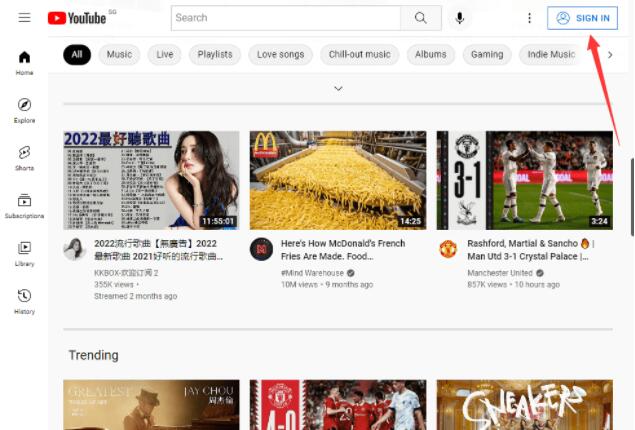Open the three-dot settings menu

(x=529, y=18)
